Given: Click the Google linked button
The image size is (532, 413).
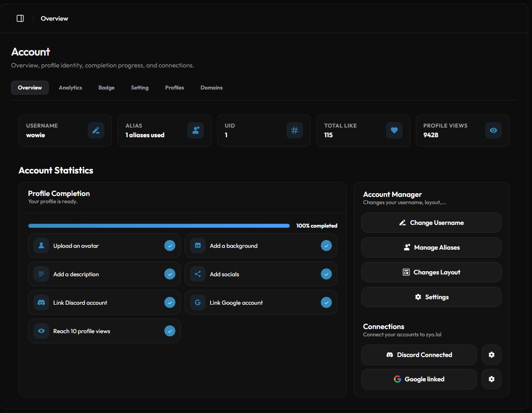Looking at the screenshot, I should point(419,379).
